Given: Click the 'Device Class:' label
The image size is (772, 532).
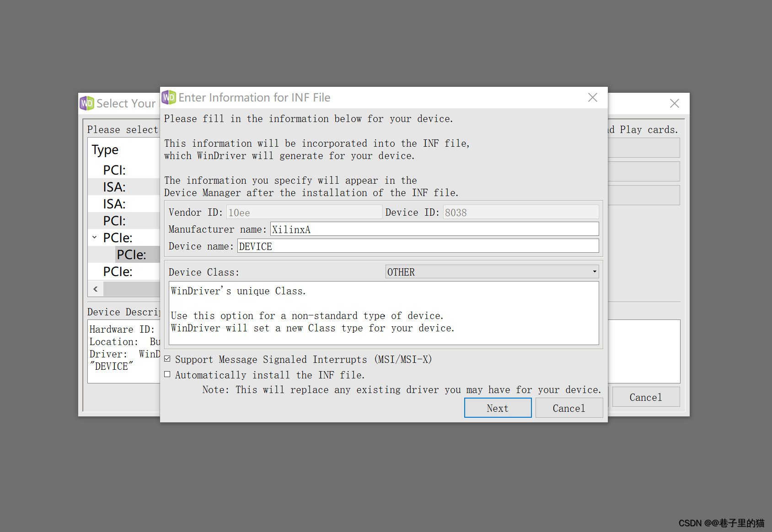Looking at the screenshot, I should click(204, 272).
